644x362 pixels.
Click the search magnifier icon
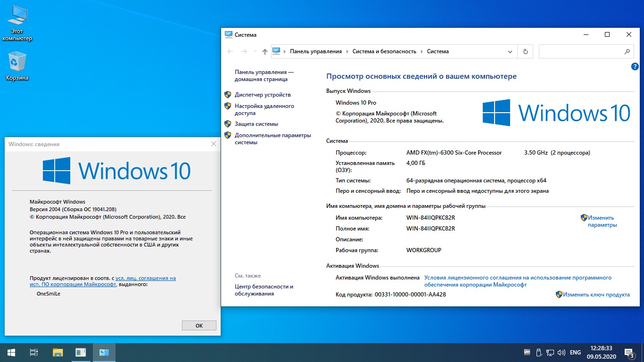(x=627, y=51)
